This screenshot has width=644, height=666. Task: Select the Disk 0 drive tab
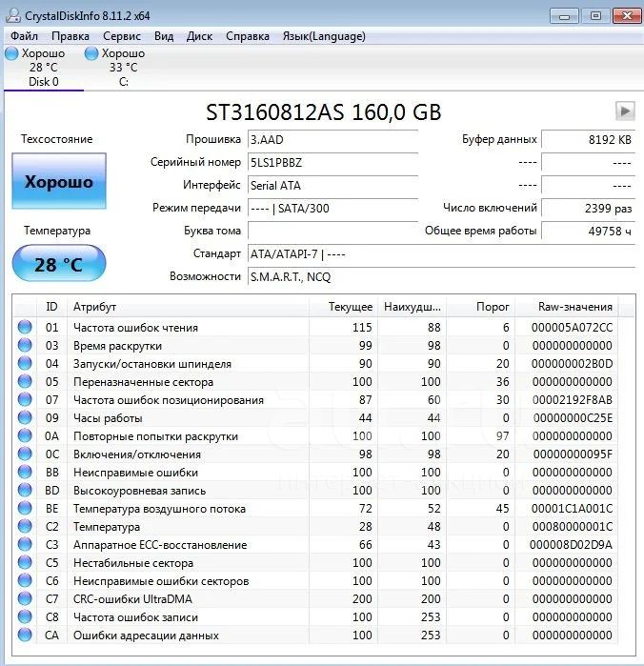tap(43, 68)
